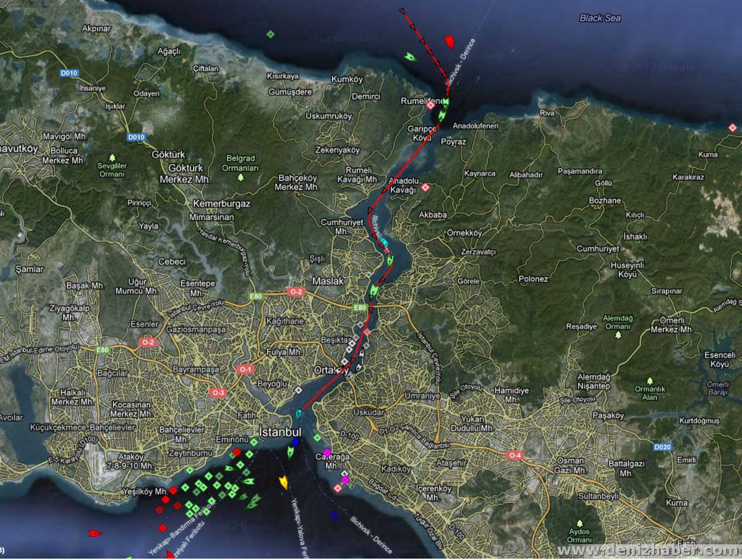
Task: Select the Alemdağ Ormanı park tree icon
Action: pyautogui.click(x=618, y=335)
